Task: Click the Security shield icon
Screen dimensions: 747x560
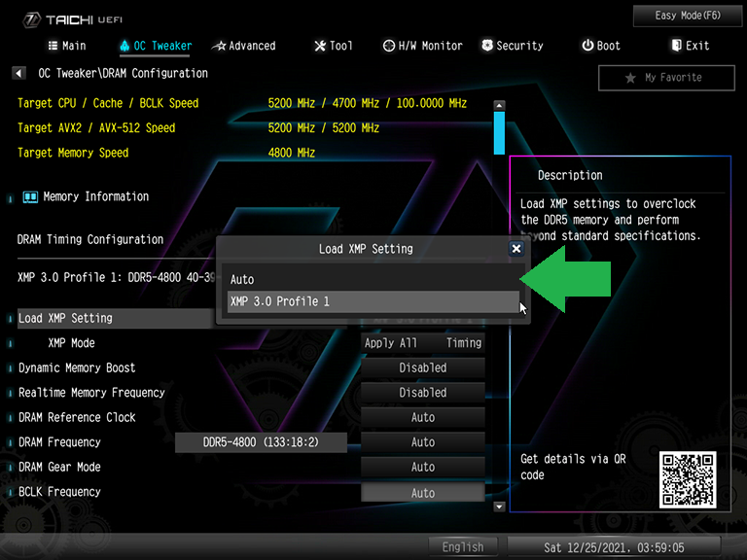Action: 487,46
